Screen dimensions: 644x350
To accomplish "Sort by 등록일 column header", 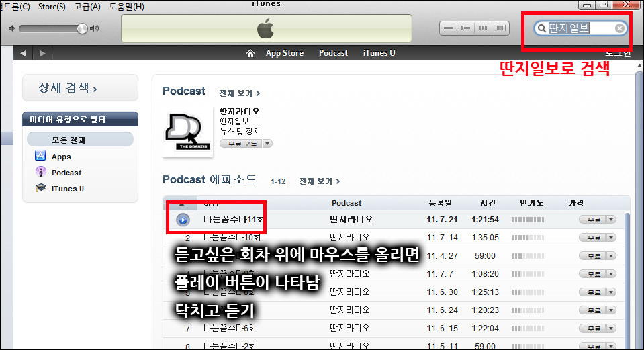I will point(441,203).
